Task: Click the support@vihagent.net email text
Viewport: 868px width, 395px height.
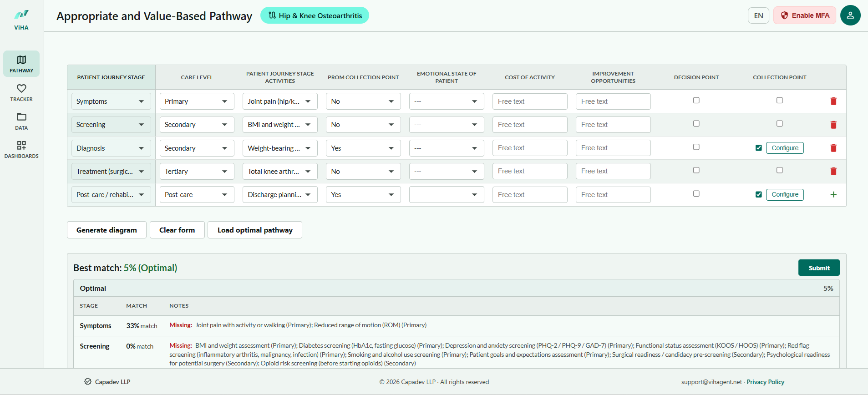Action: [x=711, y=382]
